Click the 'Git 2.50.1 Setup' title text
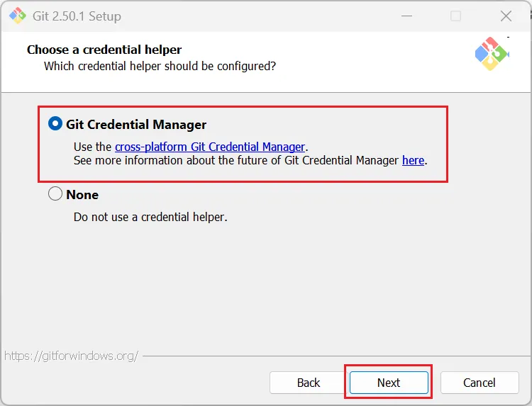The image size is (532, 406). click(77, 16)
